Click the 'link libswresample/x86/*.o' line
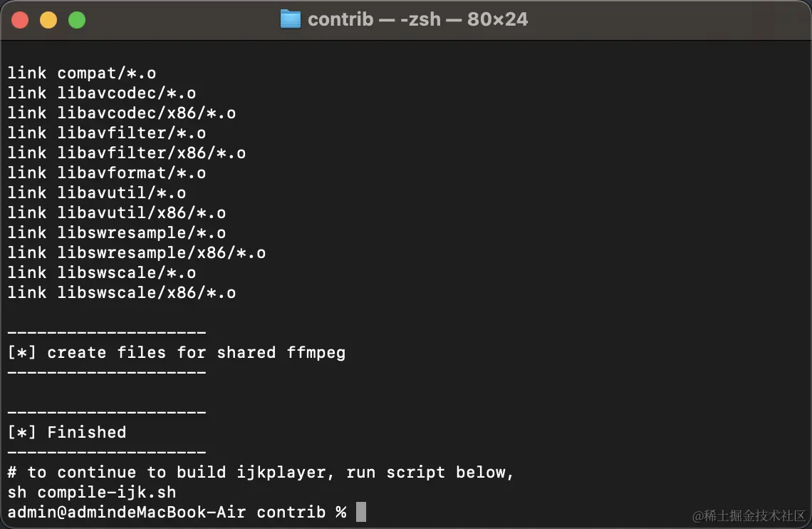The height and width of the screenshot is (529, 812). coord(137,252)
